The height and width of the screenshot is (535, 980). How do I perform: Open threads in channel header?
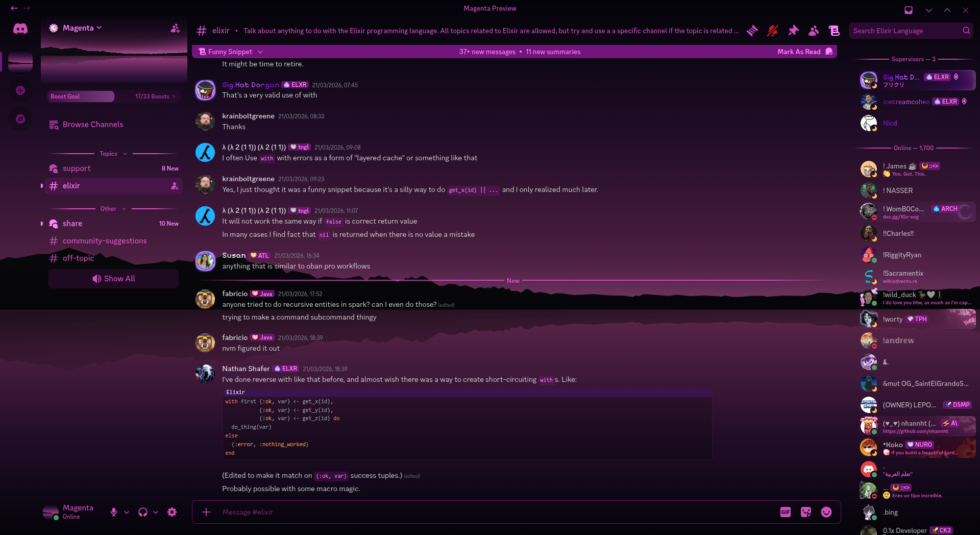point(752,31)
